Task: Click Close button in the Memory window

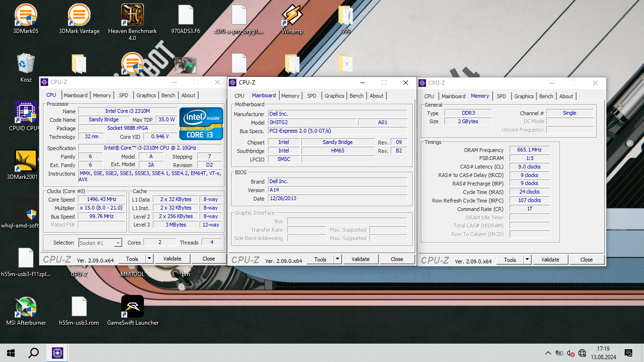Action: point(586,260)
